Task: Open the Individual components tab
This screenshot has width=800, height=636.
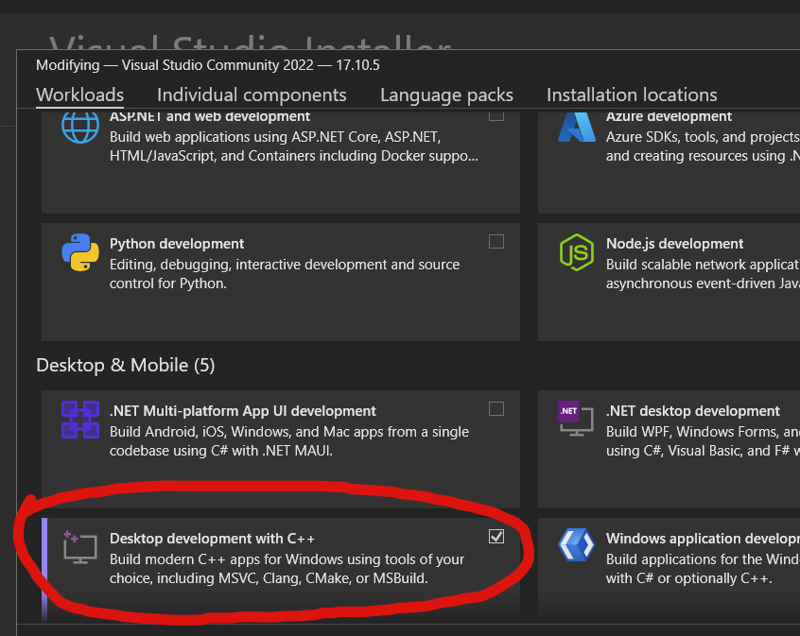Action: pos(252,95)
